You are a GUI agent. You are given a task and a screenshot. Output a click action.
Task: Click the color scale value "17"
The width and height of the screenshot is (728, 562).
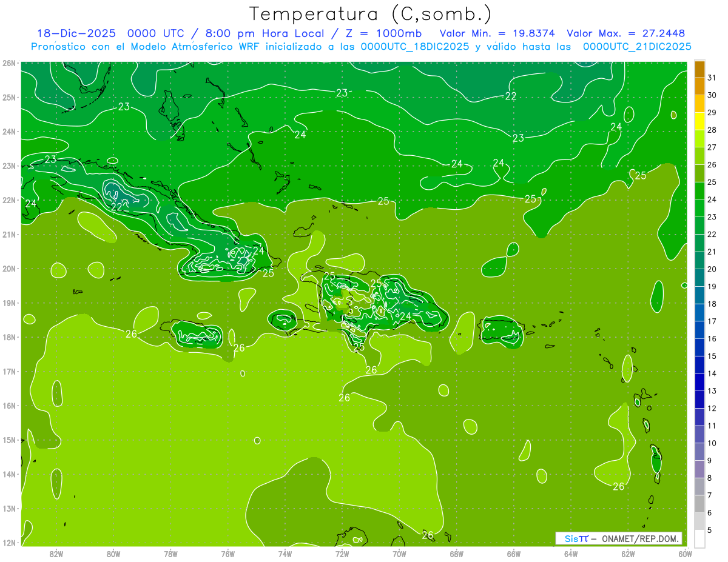tap(712, 321)
